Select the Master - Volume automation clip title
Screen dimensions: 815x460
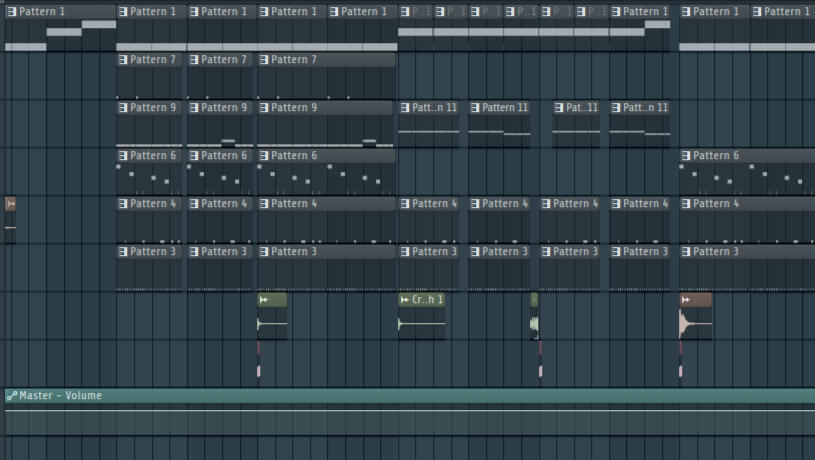pos(60,396)
